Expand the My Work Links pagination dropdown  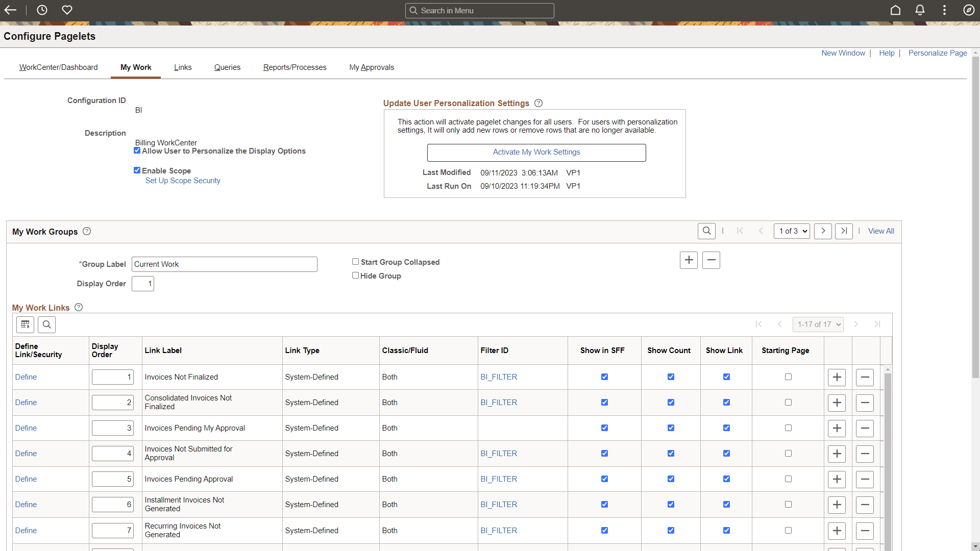coord(817,324)
